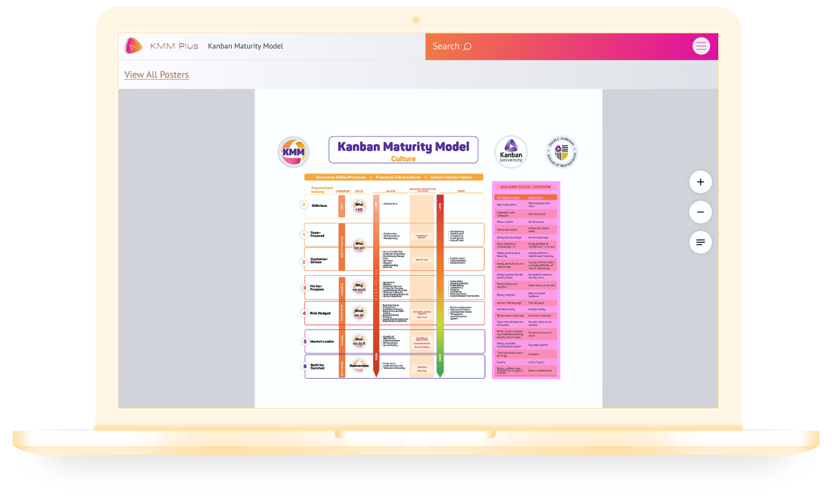832x504 pixels.
Task: Click the 'Kanban Maturity Model' header title
Action: coord(245,46)
